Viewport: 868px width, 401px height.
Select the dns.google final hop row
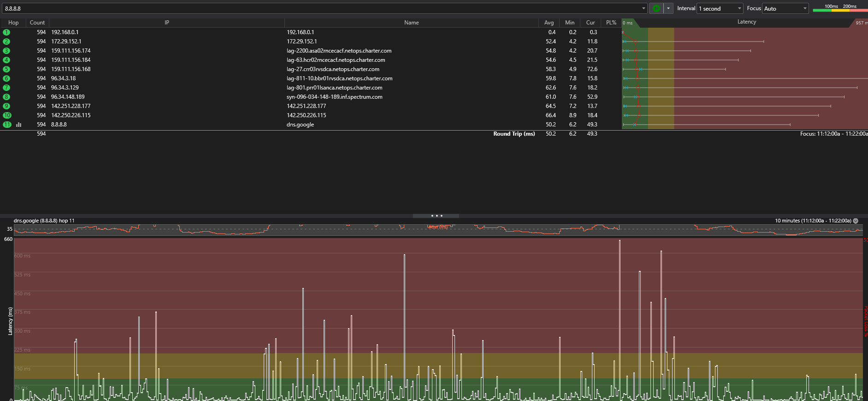300,125
